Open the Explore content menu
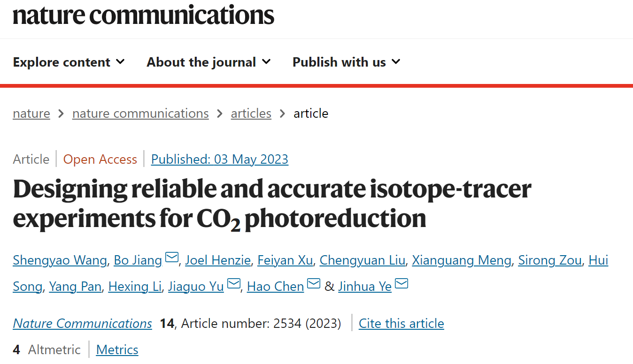The image size is (633, 364). click(x=69, y=62)
